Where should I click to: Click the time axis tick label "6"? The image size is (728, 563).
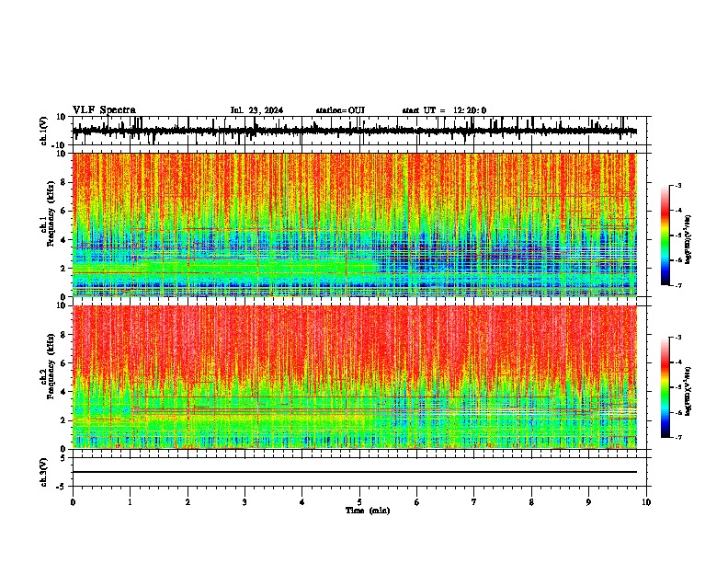[417, 502]
